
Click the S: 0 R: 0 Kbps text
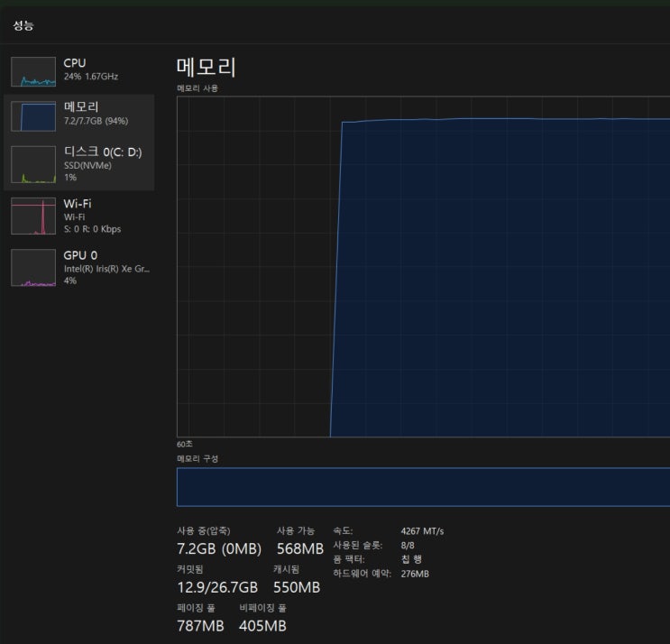click(x=92, y=229)
